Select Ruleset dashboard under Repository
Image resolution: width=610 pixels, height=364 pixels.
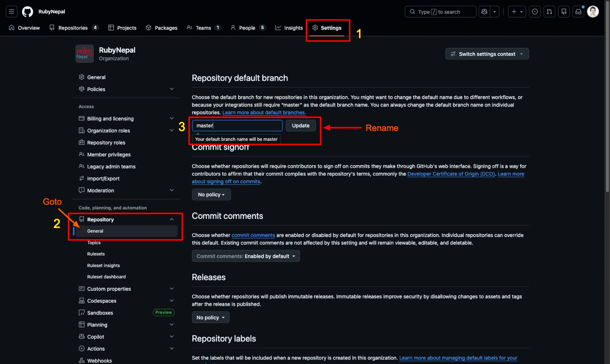point(127,277)
